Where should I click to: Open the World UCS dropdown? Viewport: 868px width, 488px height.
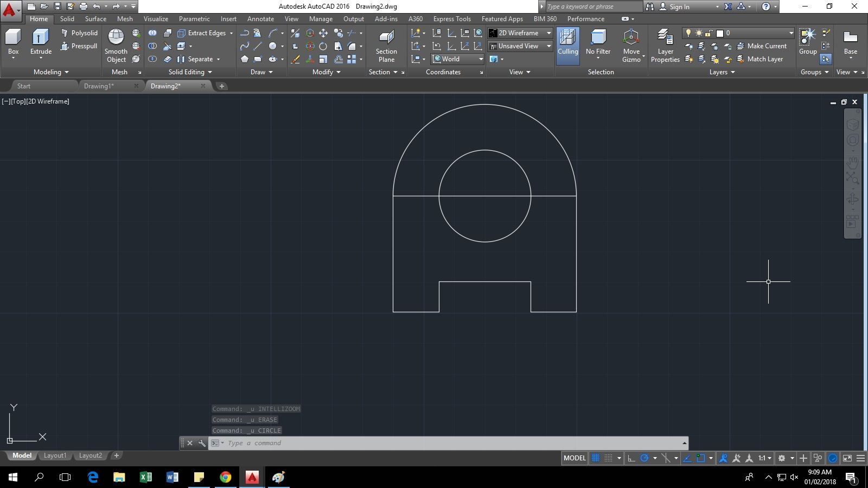point(458,59)
